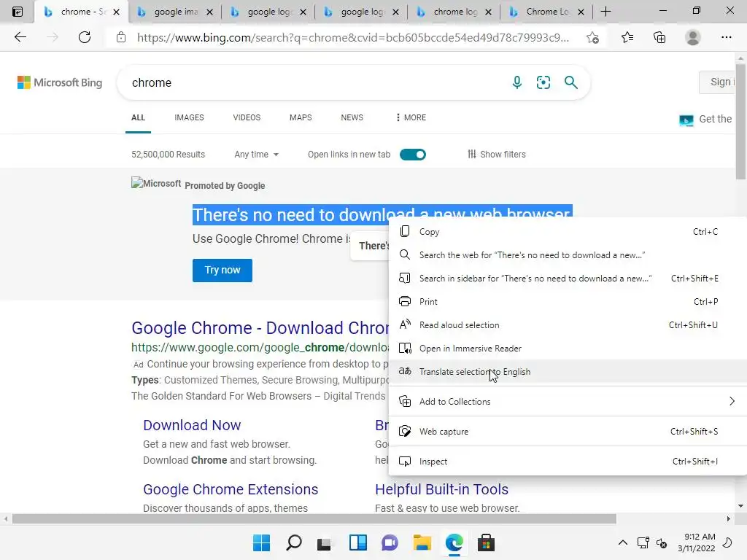Image resolution: width=747 pixels, height=560 pixels.
Task: Click the vertical page scrollbar
Action: 740,122
